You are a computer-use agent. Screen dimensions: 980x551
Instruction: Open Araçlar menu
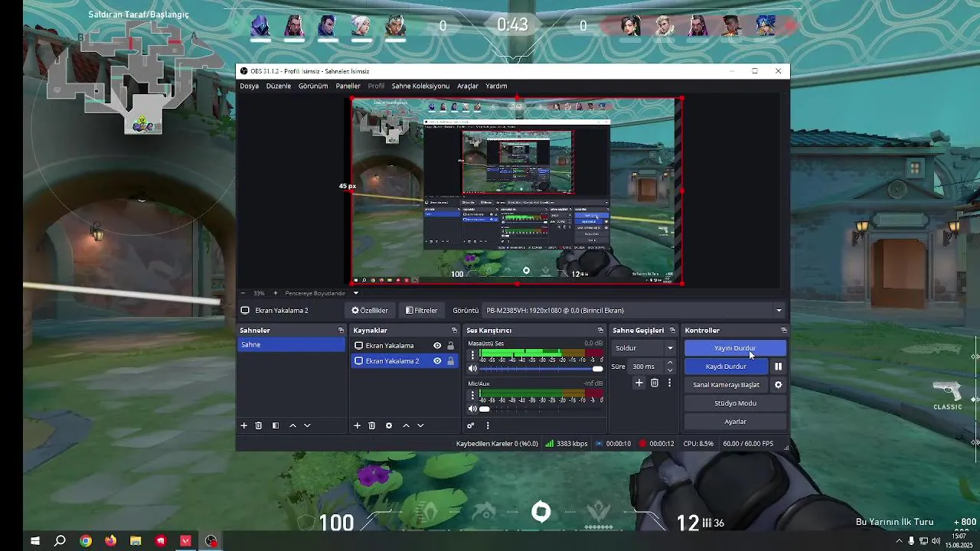click(x=468, y=86)
